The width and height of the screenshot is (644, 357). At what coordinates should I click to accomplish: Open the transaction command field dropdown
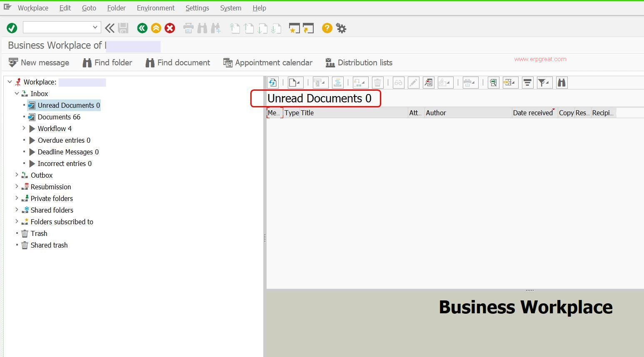[95, 27]
